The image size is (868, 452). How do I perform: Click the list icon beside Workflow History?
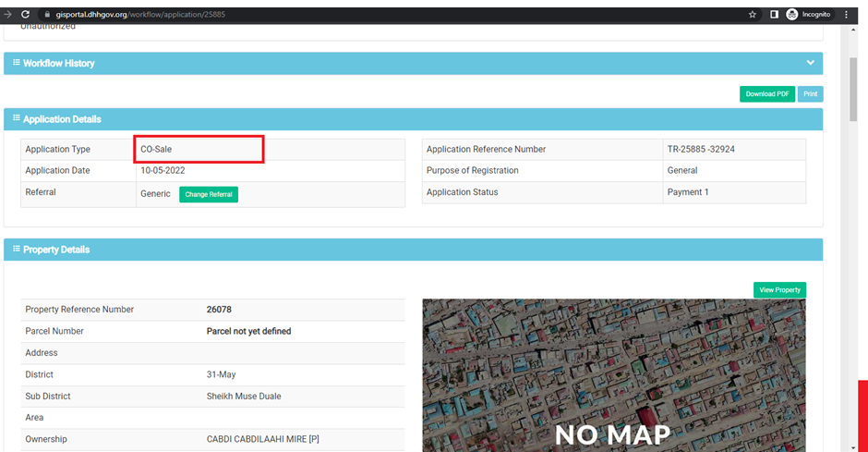17,62
